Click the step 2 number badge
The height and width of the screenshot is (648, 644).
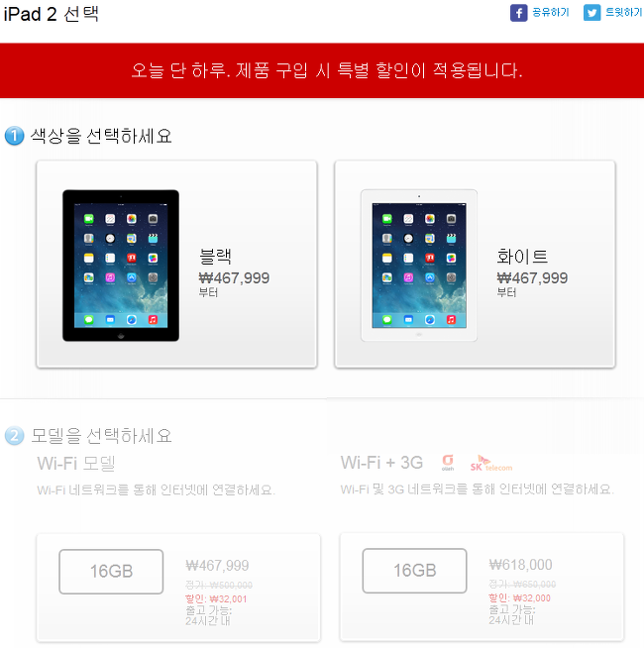coord(15,436)
